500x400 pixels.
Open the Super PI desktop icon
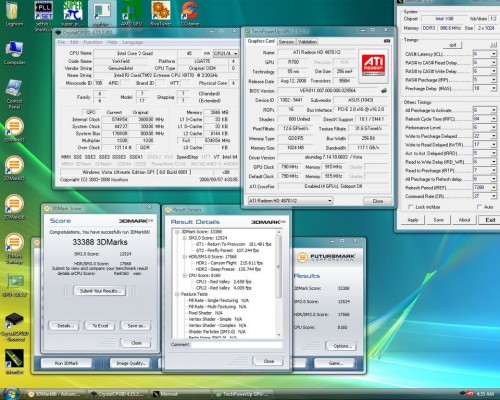(x=73, y=12)
